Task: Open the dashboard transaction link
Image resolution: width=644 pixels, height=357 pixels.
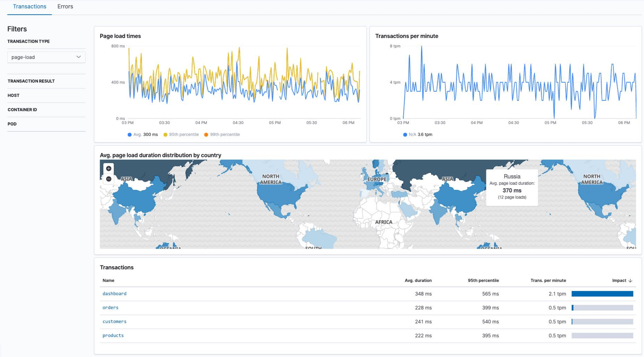Action: point(114,293)
